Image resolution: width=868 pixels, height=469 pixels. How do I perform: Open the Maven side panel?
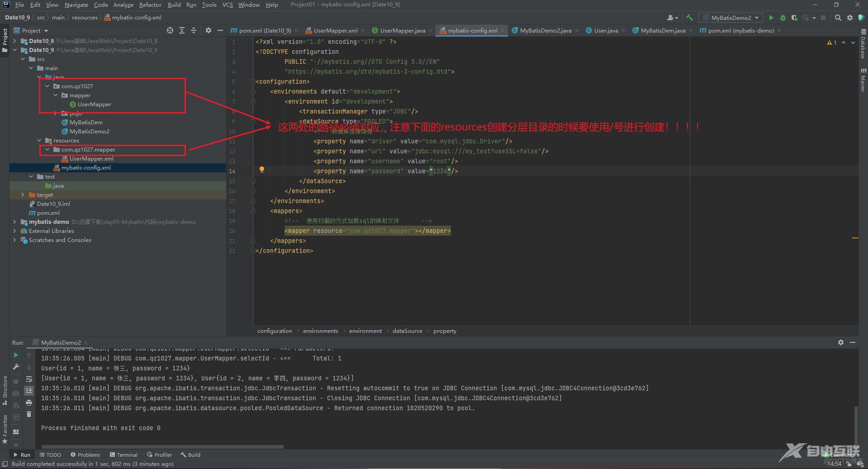pyautogui.click(x=863, y=80)
